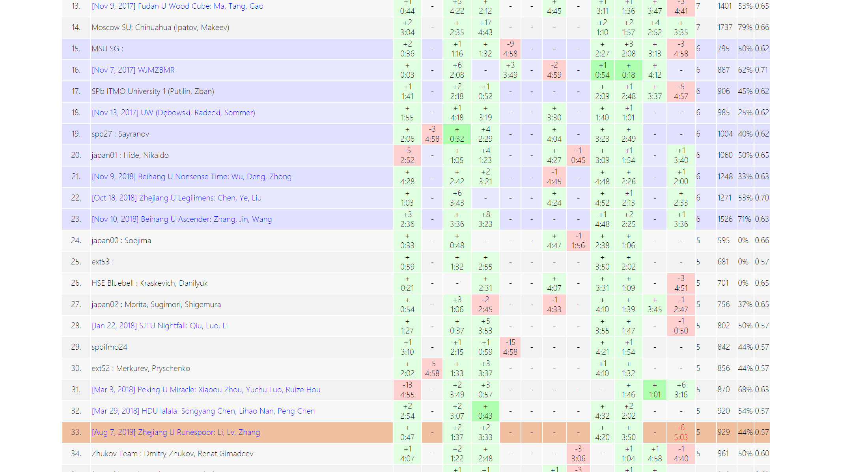Select the Moscow SU Chihuahua row
The image size is (868, 472).
click(x=160, y=28)
